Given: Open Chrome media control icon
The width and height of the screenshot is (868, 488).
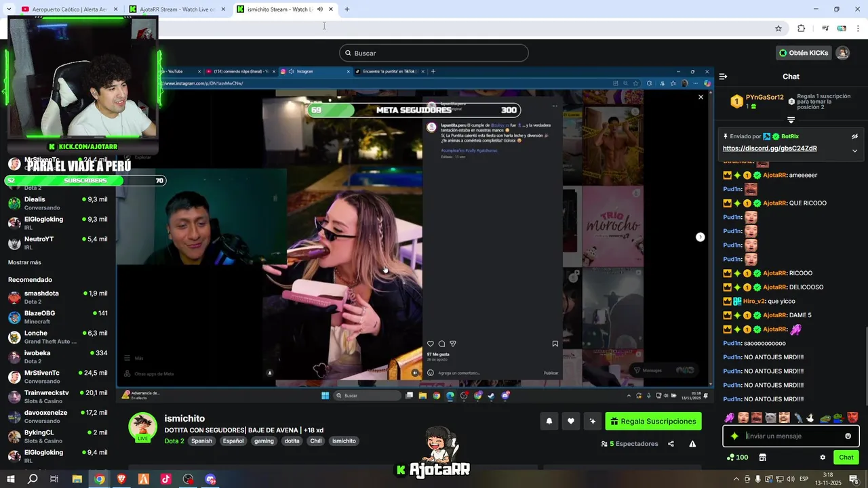Looking at the screenshot, I should tap(825, 28).
